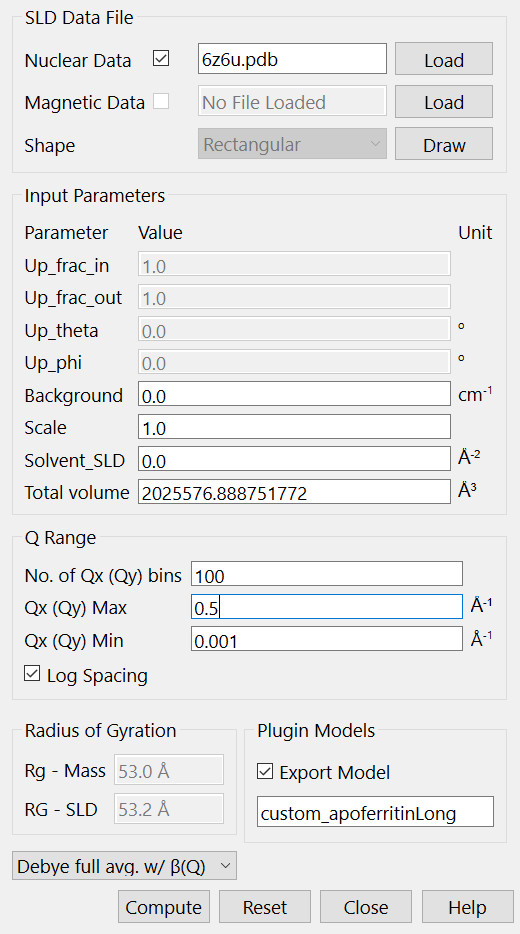Click the SLD Data File group title

[79, 17]
